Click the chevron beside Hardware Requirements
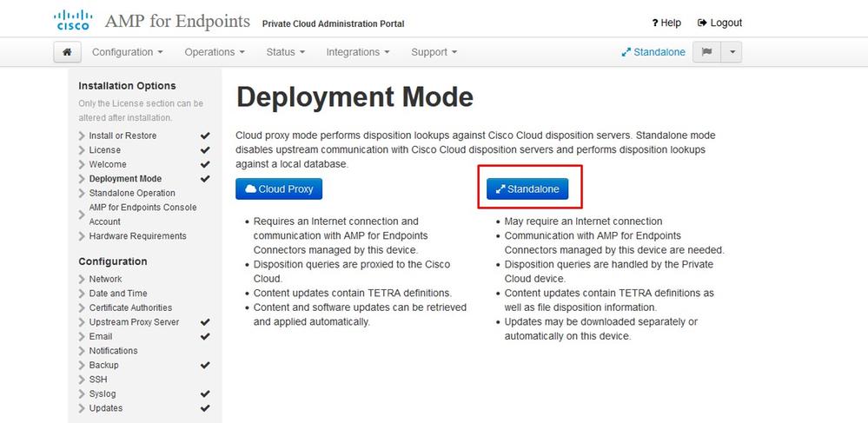 tap(82, 236)
